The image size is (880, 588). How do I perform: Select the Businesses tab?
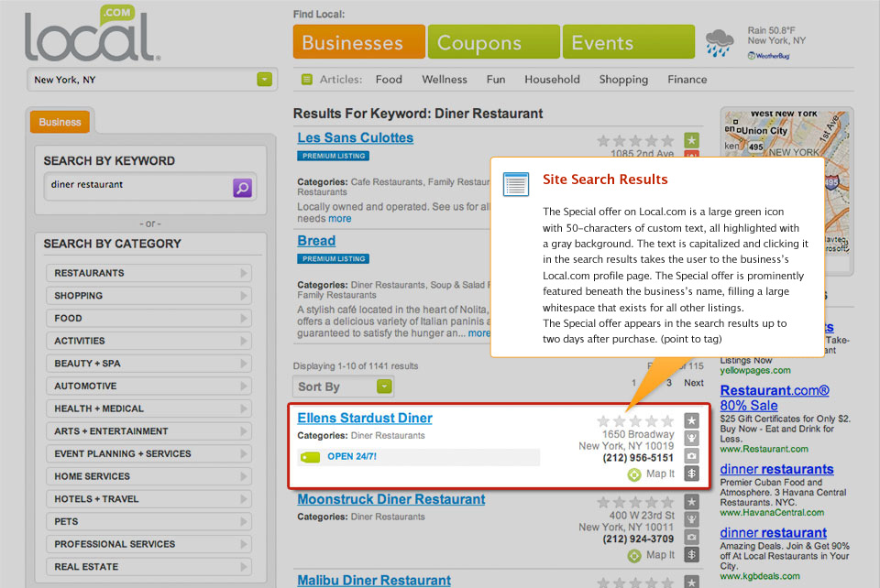(x=358, y=42)
